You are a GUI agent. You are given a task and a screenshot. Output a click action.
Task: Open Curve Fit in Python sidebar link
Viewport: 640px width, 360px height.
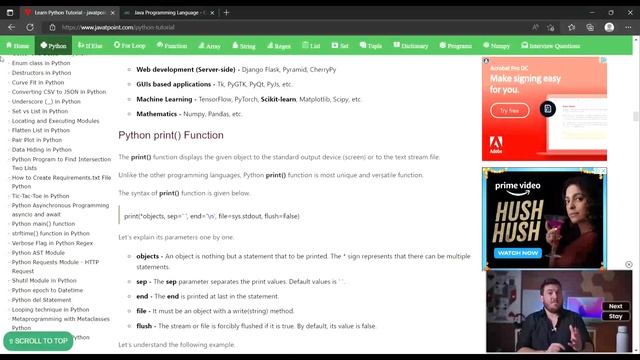[38, 82]
